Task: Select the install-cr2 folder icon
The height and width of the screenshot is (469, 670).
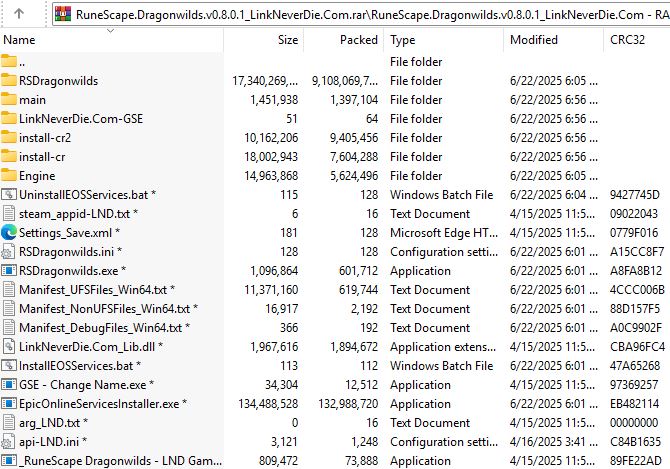Action: coord(9,138)
